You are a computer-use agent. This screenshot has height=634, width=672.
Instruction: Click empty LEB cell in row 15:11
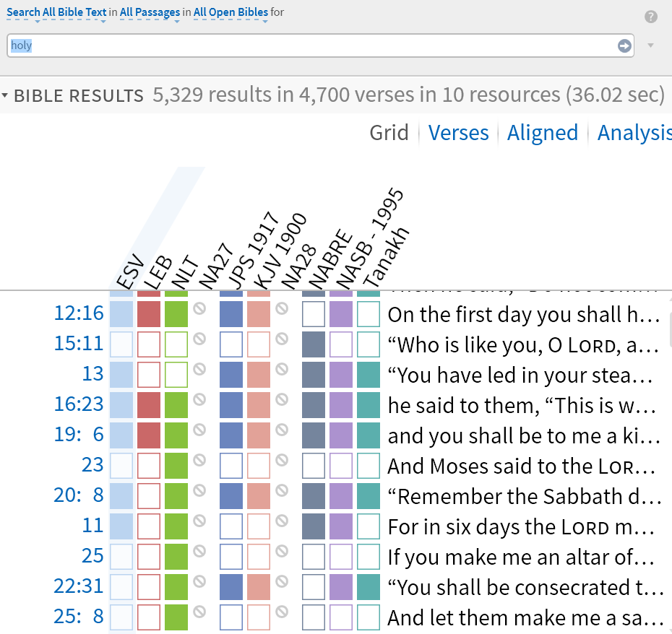click(149, 344)
